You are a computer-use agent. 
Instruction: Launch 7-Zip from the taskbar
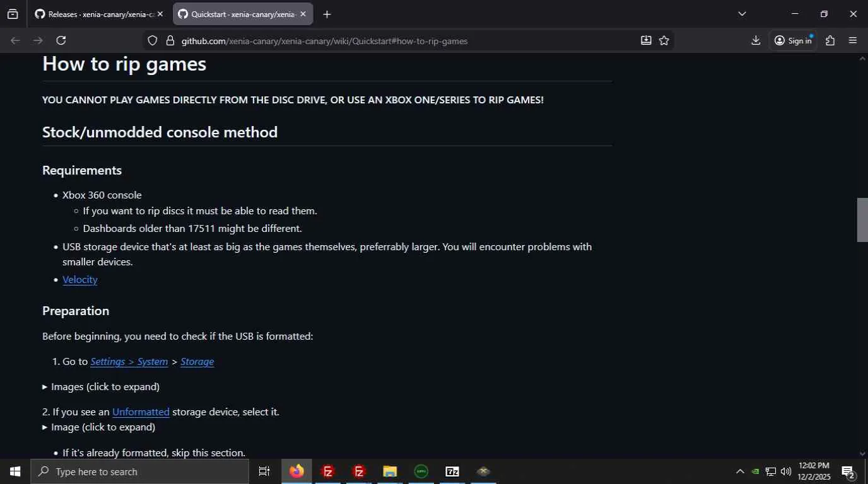pos(452,471)
